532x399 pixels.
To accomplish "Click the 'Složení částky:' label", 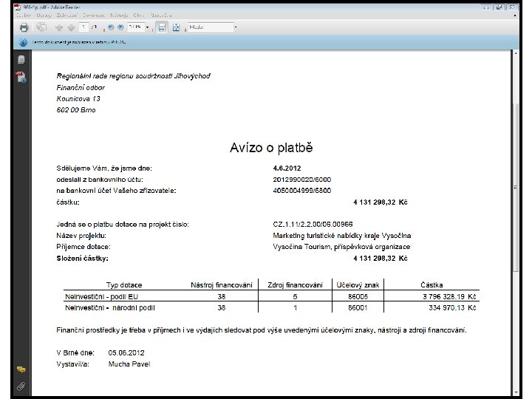I will (83, 259).
